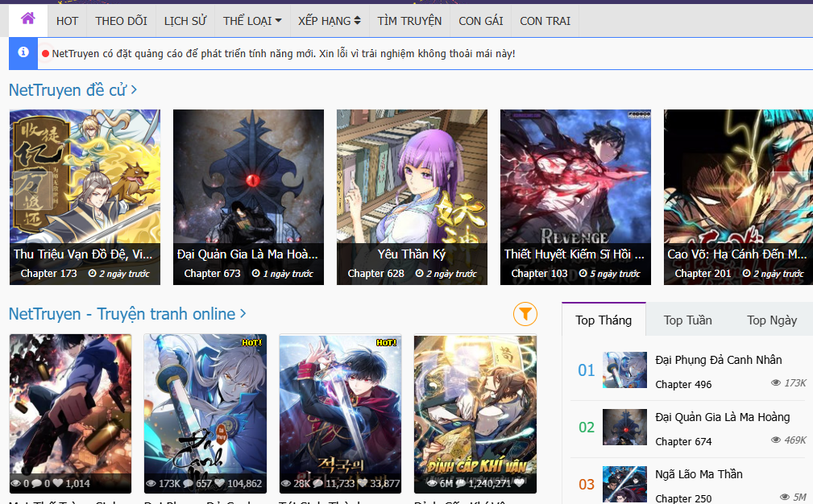Image resolution: width=813 pixels, height=504 pixels.
Task: Open the HOT menu item
Action: tap(67, 21)
